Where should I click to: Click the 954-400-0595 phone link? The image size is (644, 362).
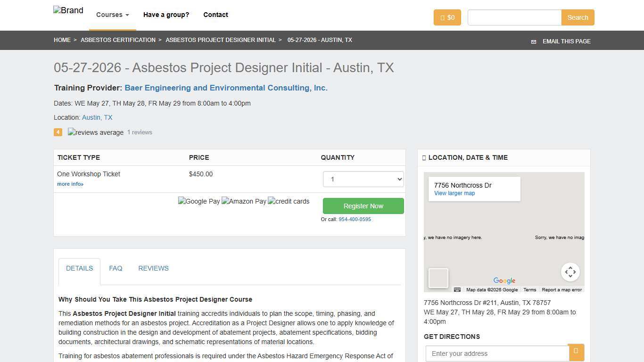pyautogui.click(x=355, y=219)
